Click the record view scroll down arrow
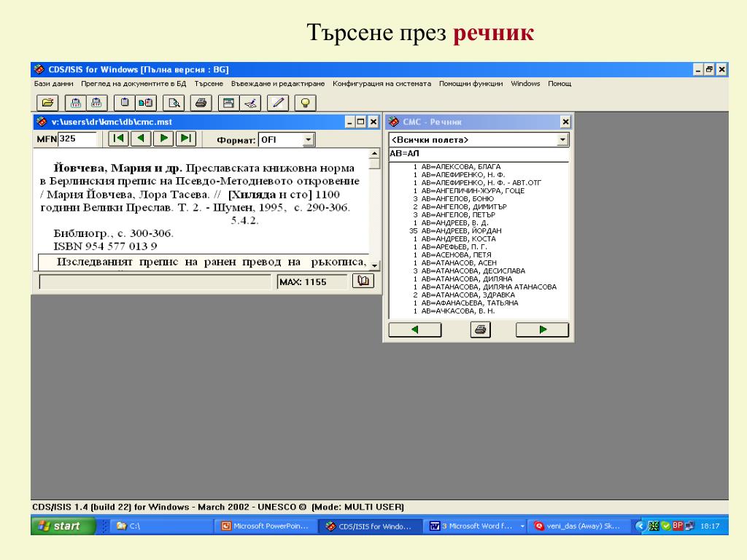747x560 pixels. click(x=374, y=265)
